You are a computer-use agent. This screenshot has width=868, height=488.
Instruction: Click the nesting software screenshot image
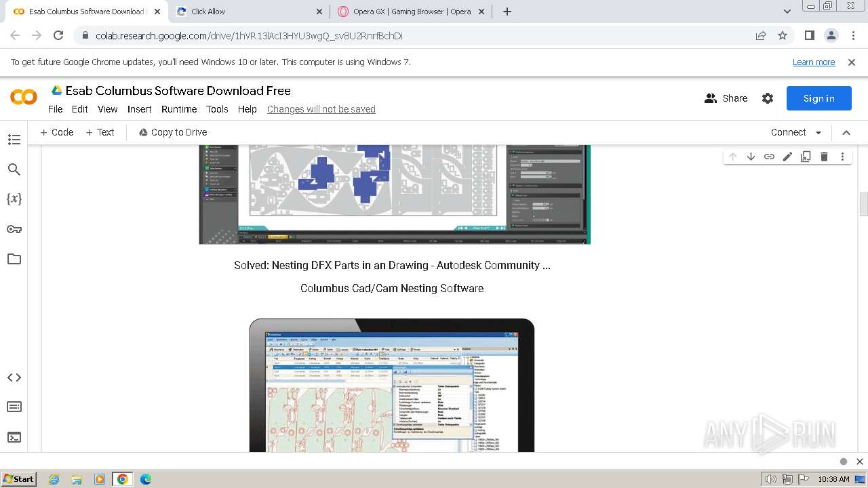394,195
